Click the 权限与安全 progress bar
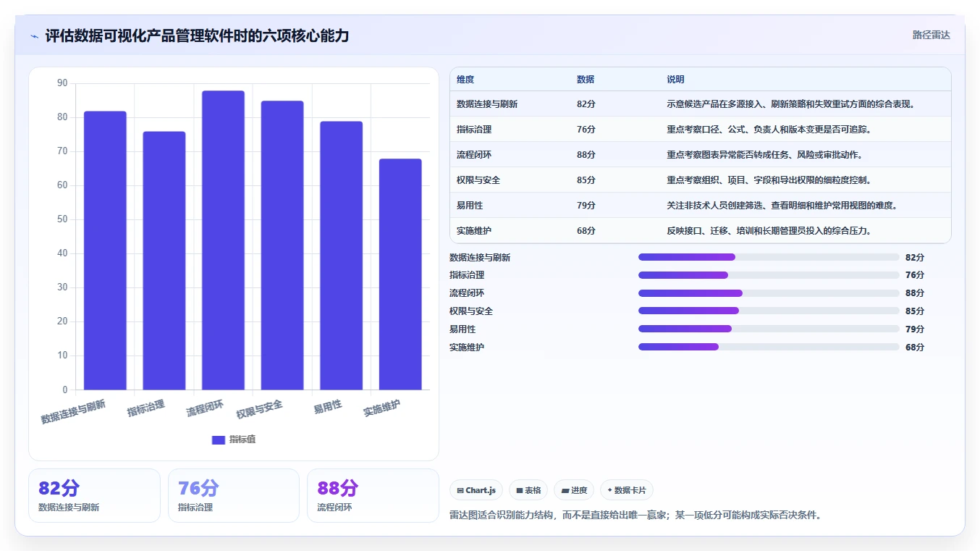 coord(769,311)
